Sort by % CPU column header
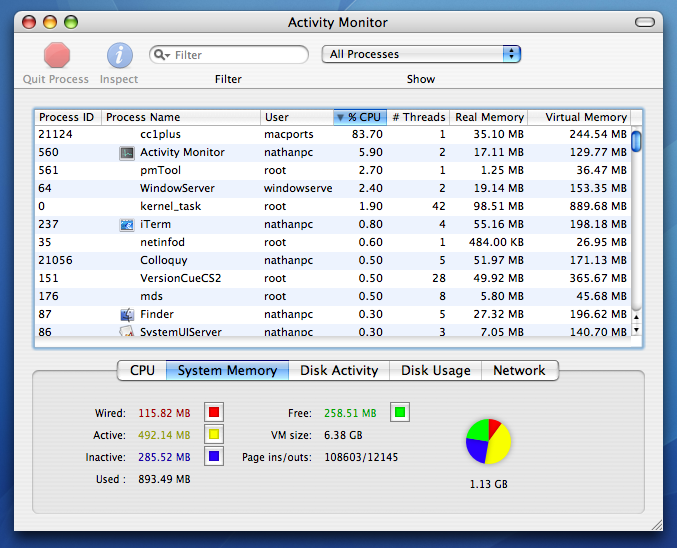The height and width of the screenshot is (548, 677). click(x=360, y=117)
